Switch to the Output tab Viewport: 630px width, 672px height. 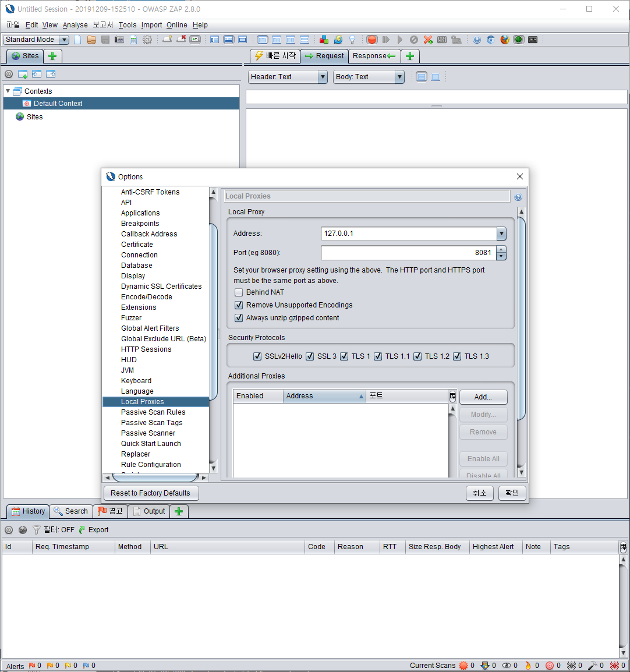coord(148,512)
